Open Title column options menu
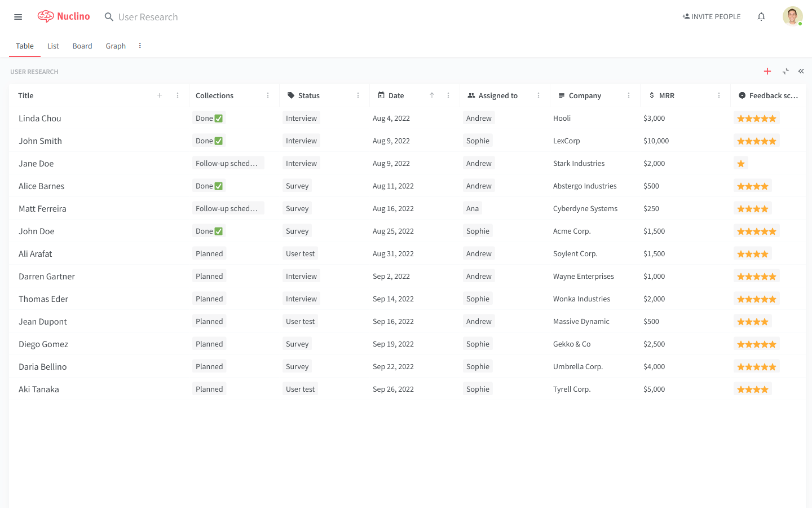The height and width of the screenshot is (508, 812). (178, 95)
